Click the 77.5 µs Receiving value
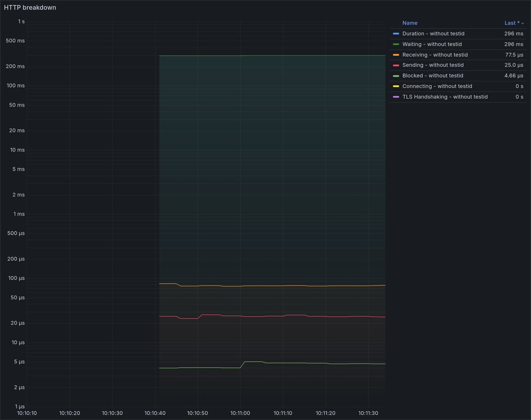The width and height of the screenshot is (531, 420). pyautogui.click(x=514, y=55)
